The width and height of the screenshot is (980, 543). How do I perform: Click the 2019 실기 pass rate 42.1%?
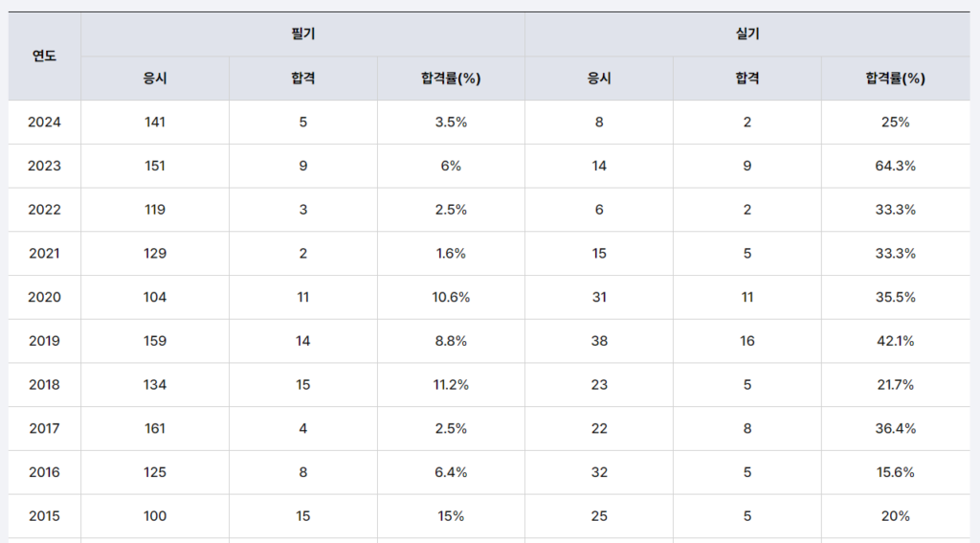(895, 341)
